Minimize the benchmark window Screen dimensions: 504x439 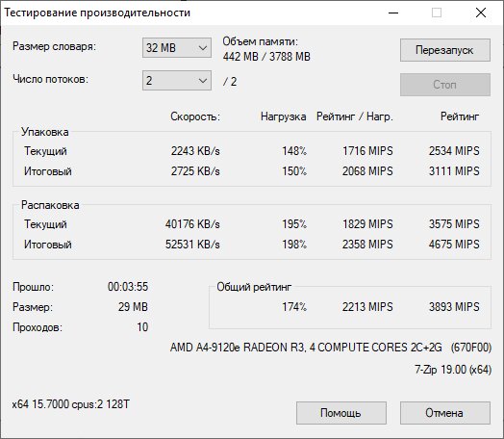click(x=393, y=13)
